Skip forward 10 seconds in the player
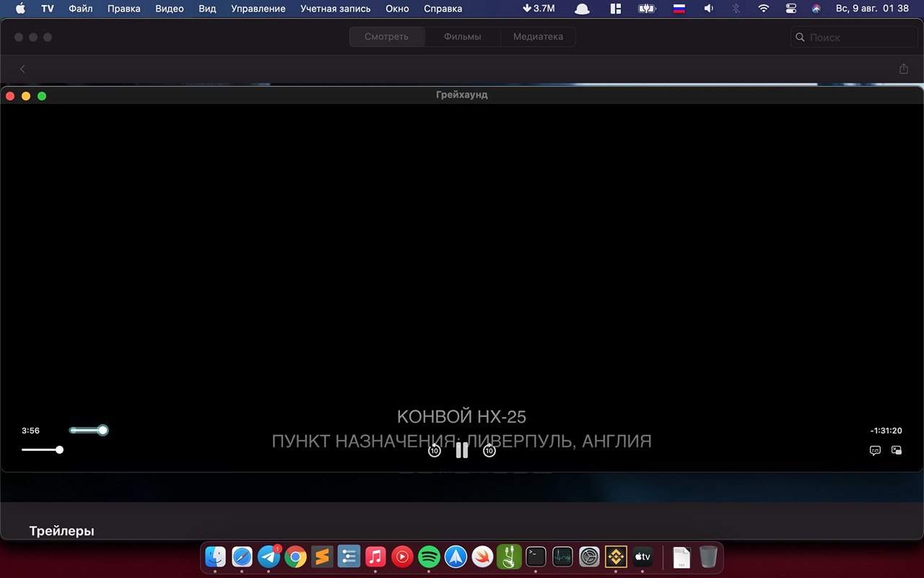This screenshot has width=924, height=578. coord(489,450)
